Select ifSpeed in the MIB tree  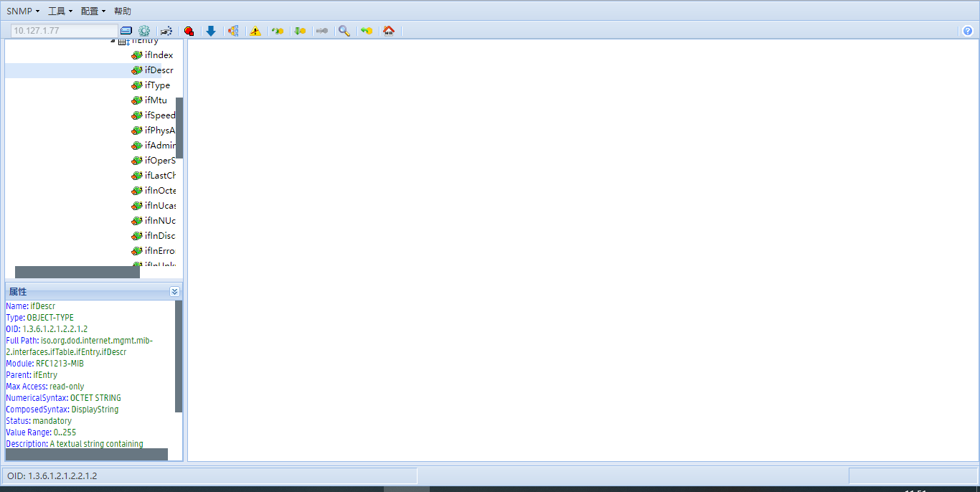pyautogui.click(x=159, y=115)
